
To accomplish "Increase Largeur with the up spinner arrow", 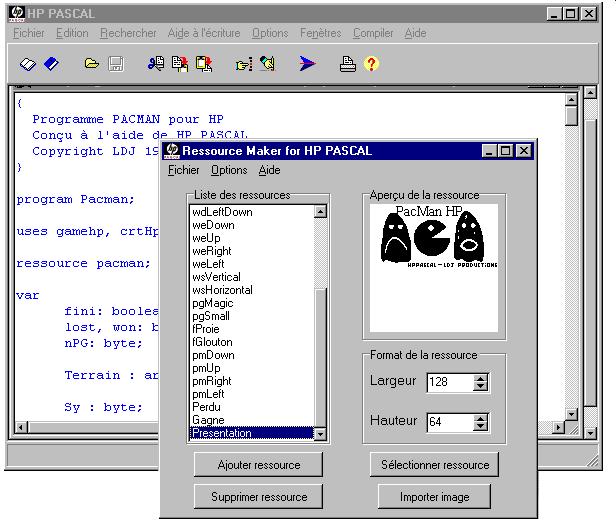I will [x=480, y=378].
